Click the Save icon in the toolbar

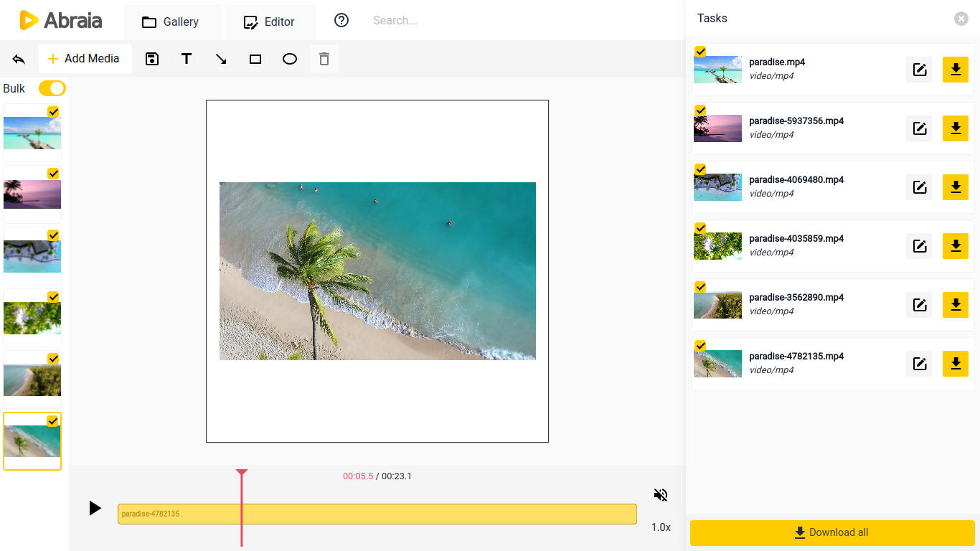(152, 59)
